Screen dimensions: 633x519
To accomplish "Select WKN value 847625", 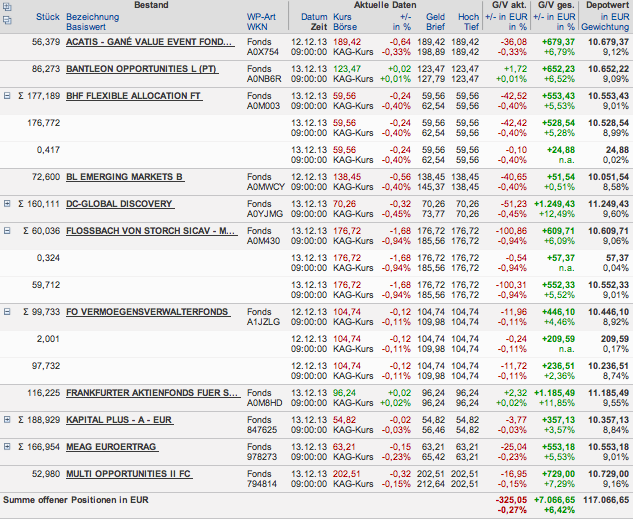I will pyautogui.click(x=262, y=430).
